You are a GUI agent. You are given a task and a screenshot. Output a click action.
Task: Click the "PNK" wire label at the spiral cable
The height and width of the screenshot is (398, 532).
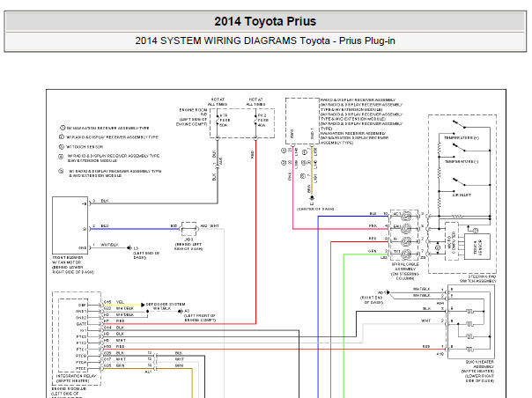[373, 226]
